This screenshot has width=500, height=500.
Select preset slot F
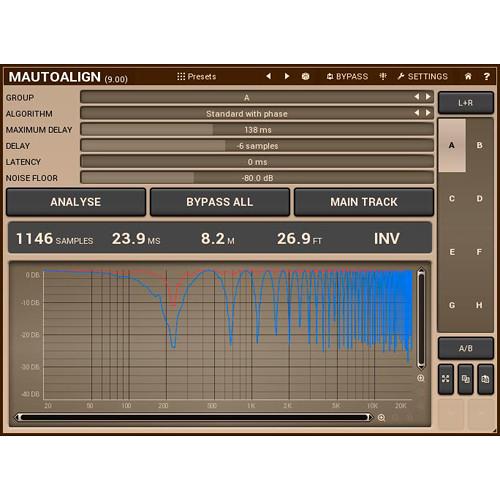479,252
